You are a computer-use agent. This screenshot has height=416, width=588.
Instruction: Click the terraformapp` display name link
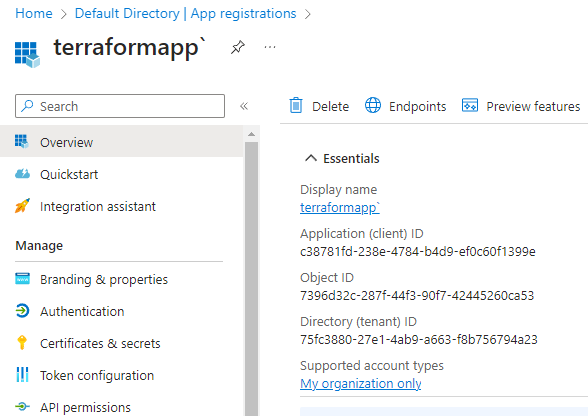click(x=340, y=207)
